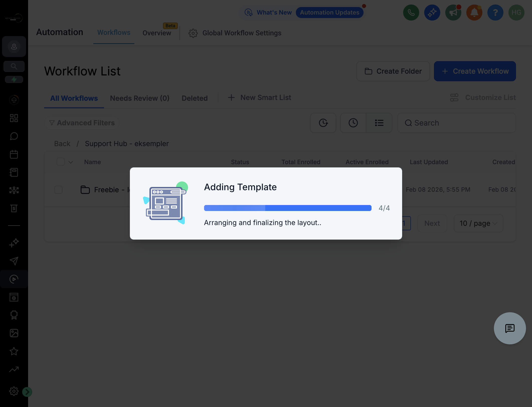Expand the sidebar with green arrow

pos(27,392)
